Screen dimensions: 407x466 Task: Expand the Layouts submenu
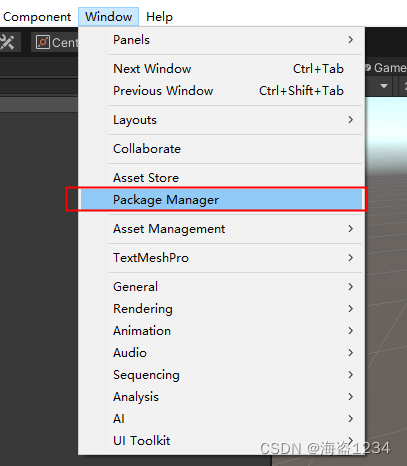tap(221, 120)
